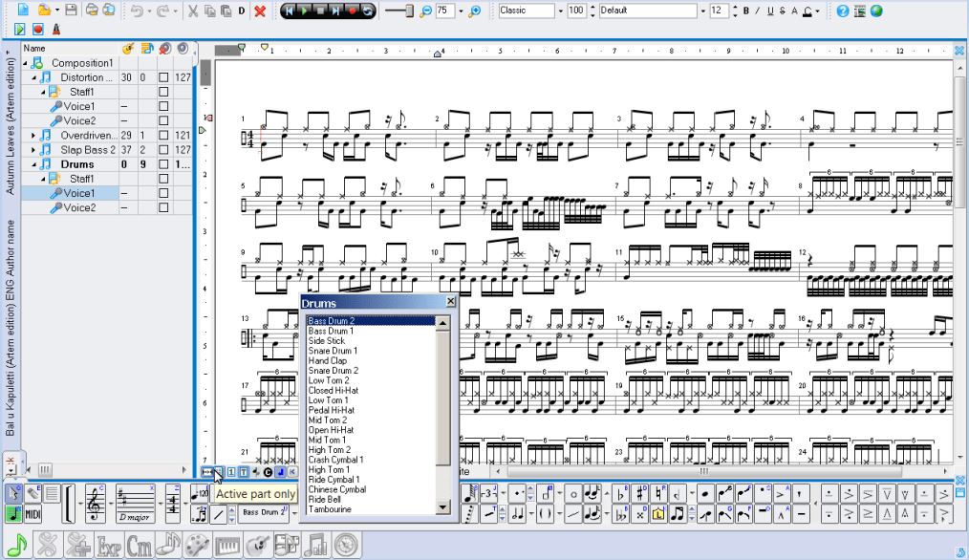
Task: Click the red record button in player
Action: click(352, 11)
